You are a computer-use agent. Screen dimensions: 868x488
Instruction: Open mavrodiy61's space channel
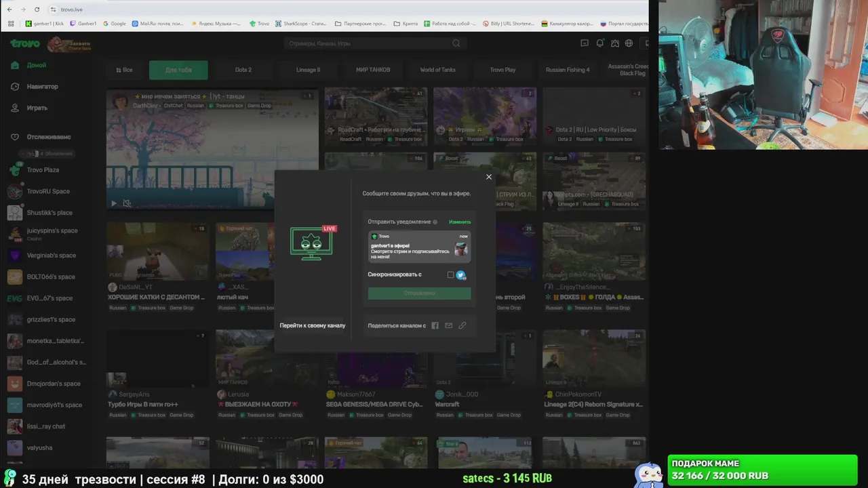(x=54, y=405)
